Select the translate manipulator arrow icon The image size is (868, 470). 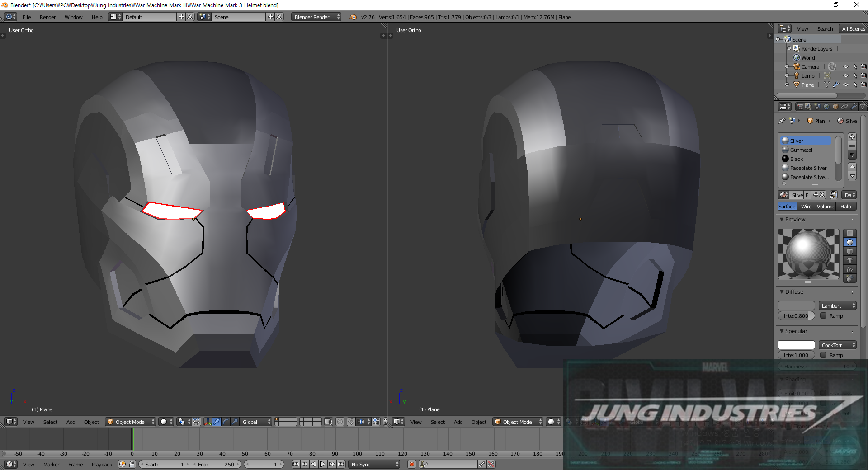[217, 422]
